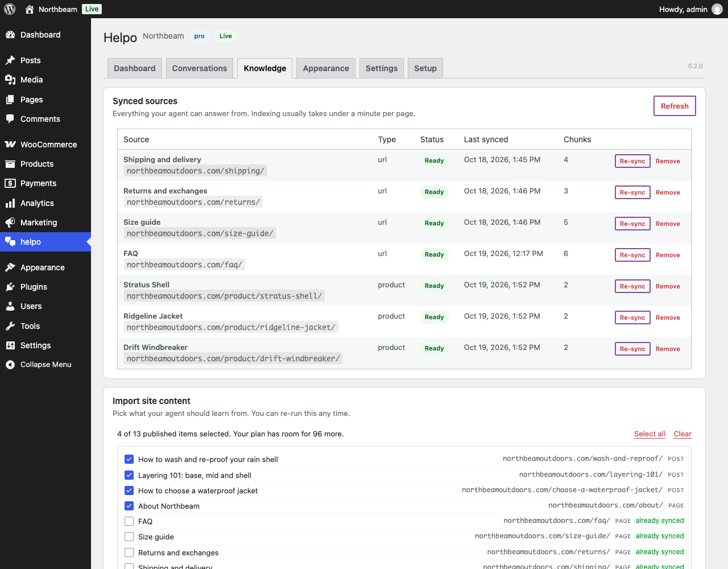Click the Select all link
Image resolution: width=728 pixels, height=569 pixels.
tap(650, 434)
